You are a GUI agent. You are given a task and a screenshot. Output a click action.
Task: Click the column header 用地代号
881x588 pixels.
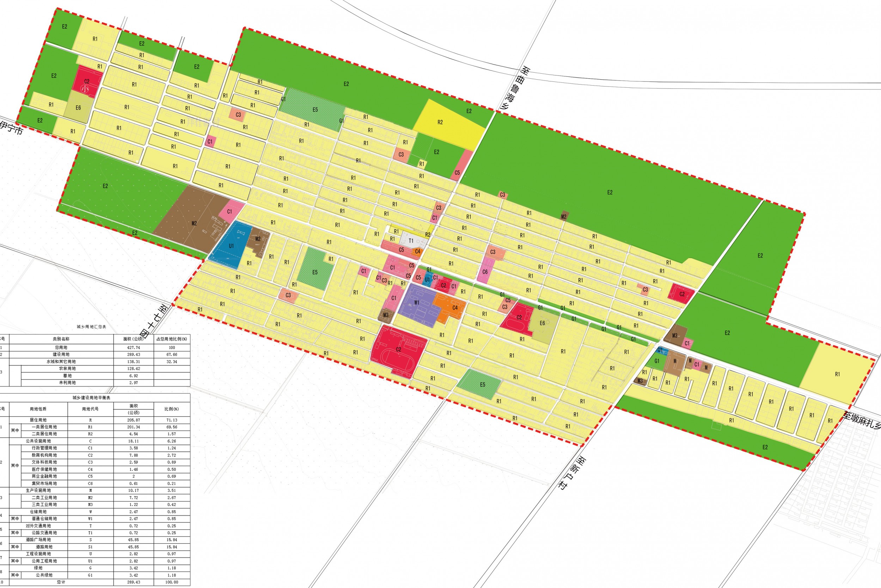pos(90,409)
